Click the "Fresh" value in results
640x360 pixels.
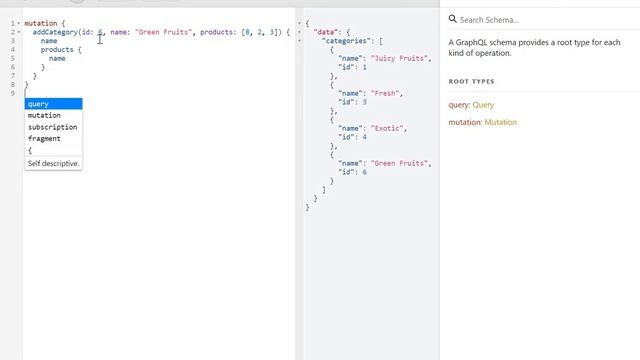[x=385, y=93]
